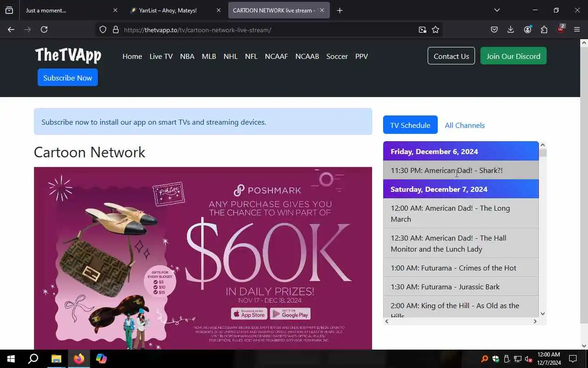Click the App Store badge in ad
Screen dimensions: 588x368
[x=249, y=314]
